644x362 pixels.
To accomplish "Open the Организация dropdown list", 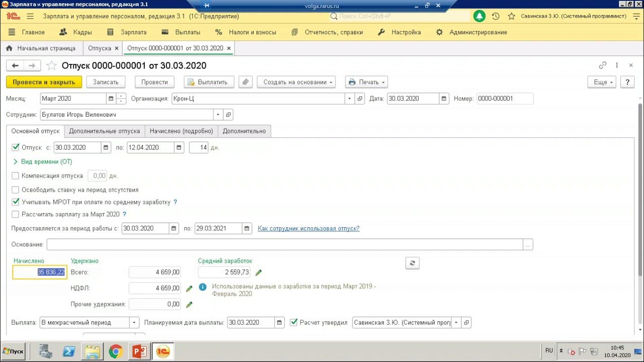I will [350, 99].
